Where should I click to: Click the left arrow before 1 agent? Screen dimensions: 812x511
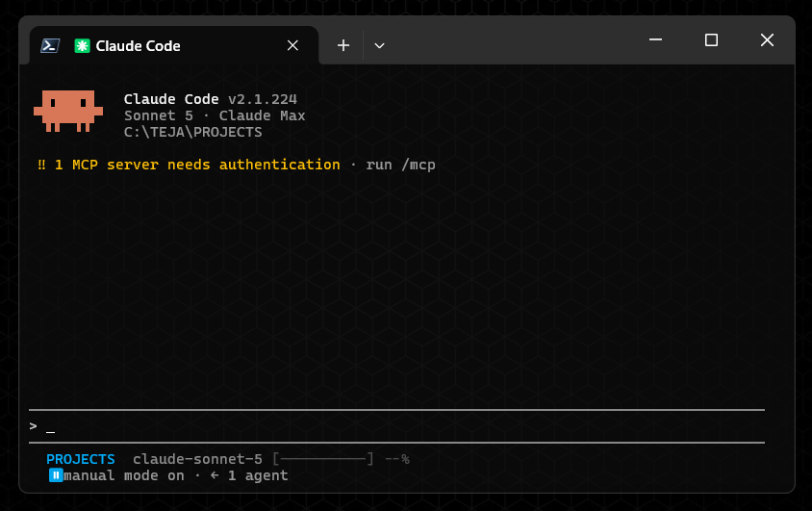pos(215,475)
